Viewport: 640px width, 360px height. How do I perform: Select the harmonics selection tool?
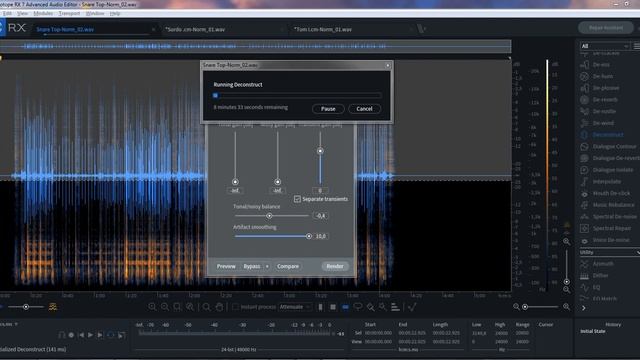[395, 307]
